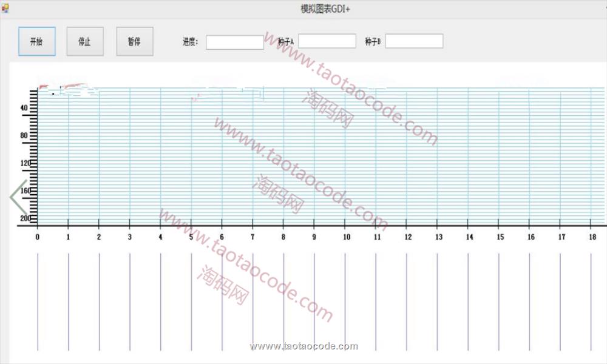The height and width of the screenshot is (364, 607).
Task: Select x-axis tick labeled 0
Action: [38, 237]
